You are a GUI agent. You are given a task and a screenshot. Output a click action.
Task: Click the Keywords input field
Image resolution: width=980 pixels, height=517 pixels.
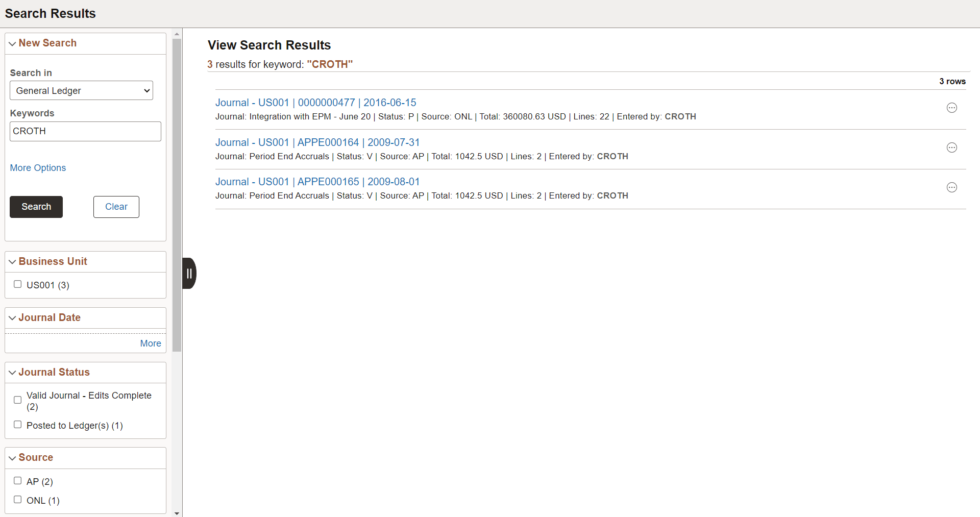point(85,131)
